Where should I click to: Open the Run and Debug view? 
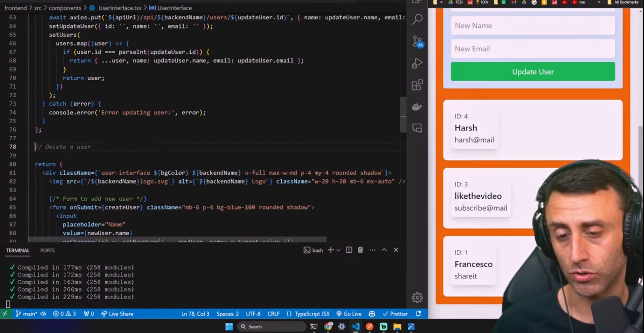pyautogui.click(x=417, y=63)
